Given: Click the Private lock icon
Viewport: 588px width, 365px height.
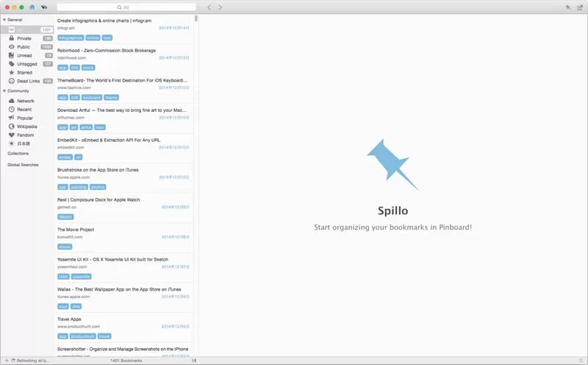Looking at the screenshot, I should [12, 38].
